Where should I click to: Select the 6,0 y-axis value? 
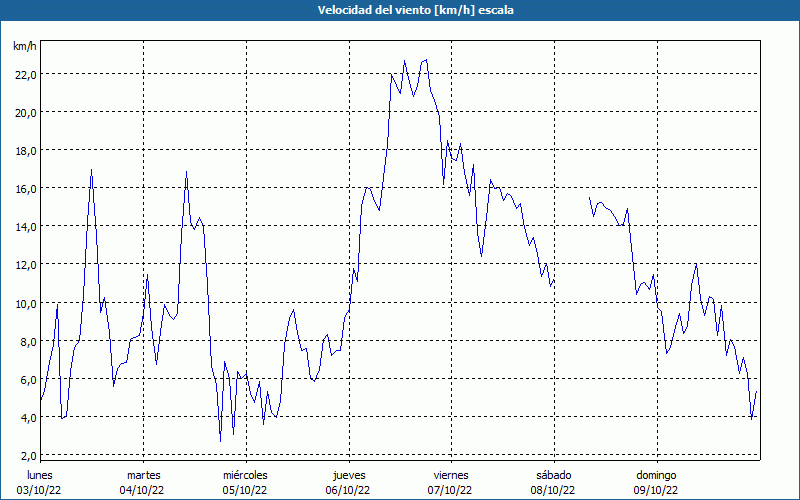[x=29, y=380]
